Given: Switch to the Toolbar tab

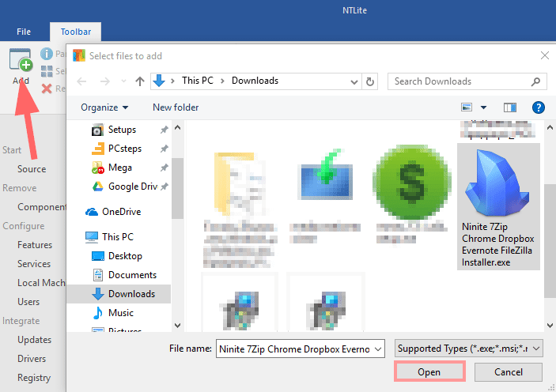Looking at the screenshot, I should (x=75, y=32).
